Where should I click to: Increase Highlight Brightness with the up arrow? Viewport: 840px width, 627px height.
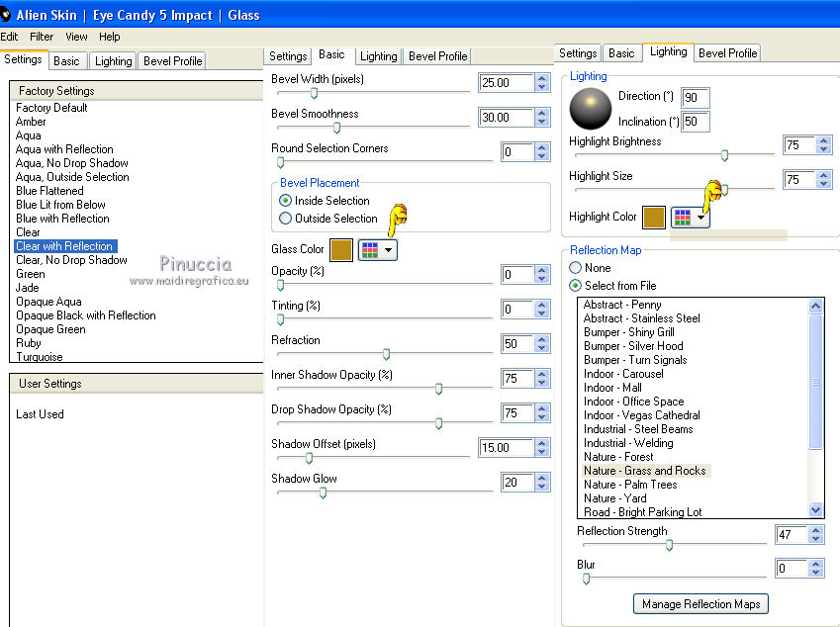pyautogui.click(x=824, y=140)
